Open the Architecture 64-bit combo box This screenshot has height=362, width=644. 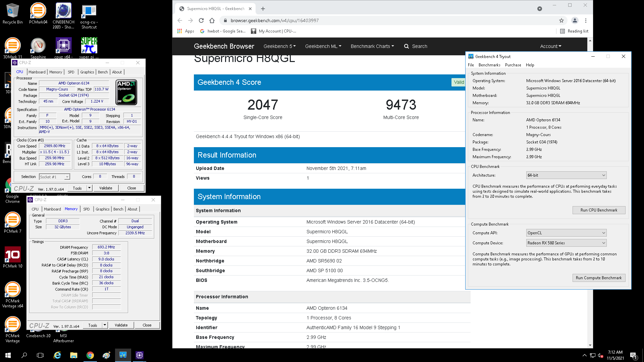(x=566, y=175)
